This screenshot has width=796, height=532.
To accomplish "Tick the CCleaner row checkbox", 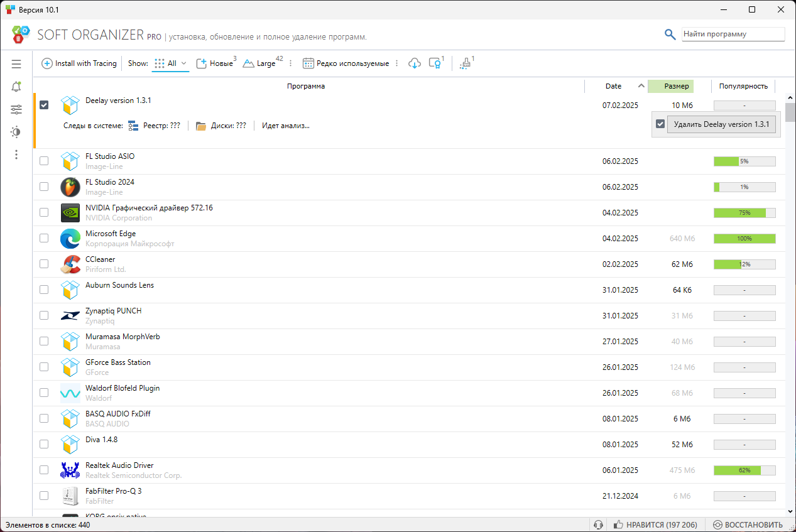I will click(44, 264).
